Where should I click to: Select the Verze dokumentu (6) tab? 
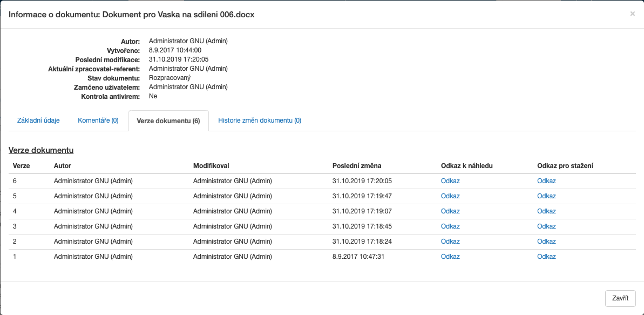(x=168, y=121)
